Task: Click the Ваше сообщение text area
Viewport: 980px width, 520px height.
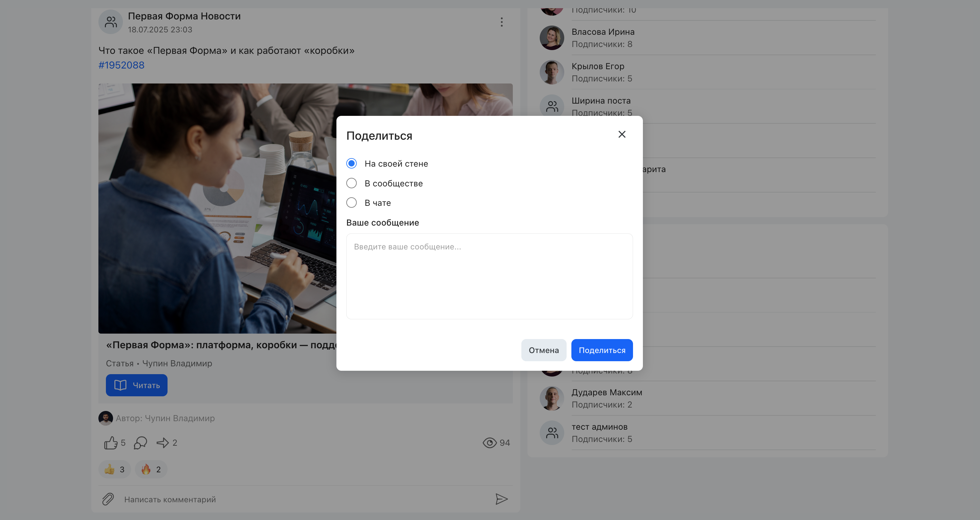Action: [489, 276]
